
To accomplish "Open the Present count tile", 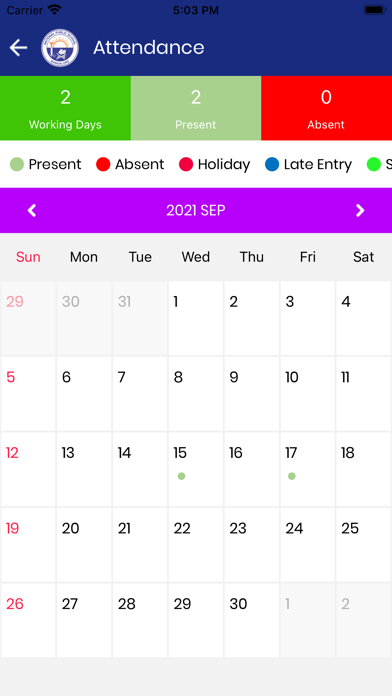I will tap(196, 108).
